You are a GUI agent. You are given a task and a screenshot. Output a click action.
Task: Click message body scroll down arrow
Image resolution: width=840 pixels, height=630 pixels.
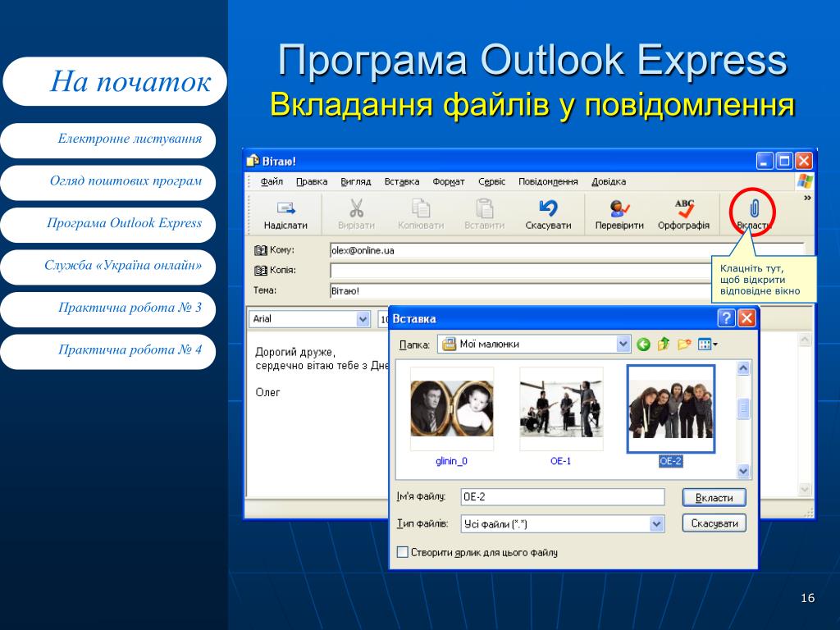(805, 489)
